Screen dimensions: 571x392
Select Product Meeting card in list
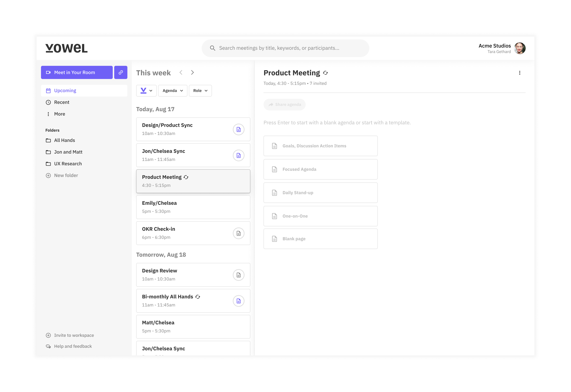(x=193, y=181)
